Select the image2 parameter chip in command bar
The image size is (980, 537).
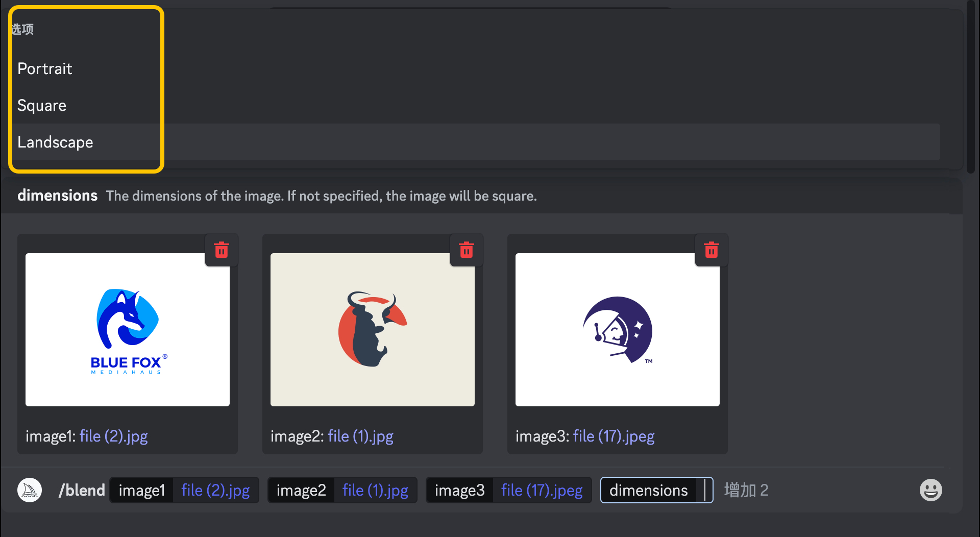click(x=342, y=490)
